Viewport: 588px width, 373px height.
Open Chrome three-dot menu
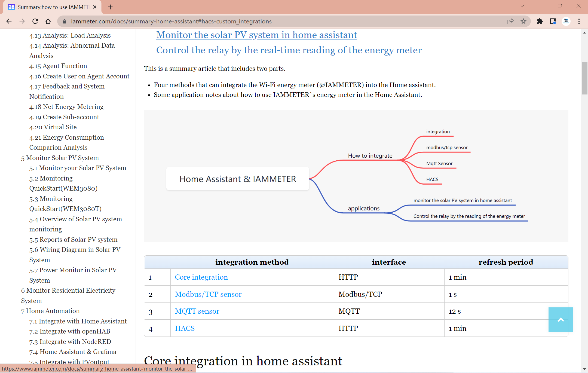[579, 21]
